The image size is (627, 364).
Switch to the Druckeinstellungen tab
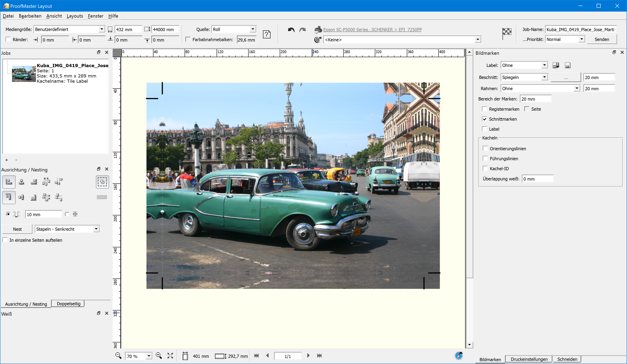529,359
